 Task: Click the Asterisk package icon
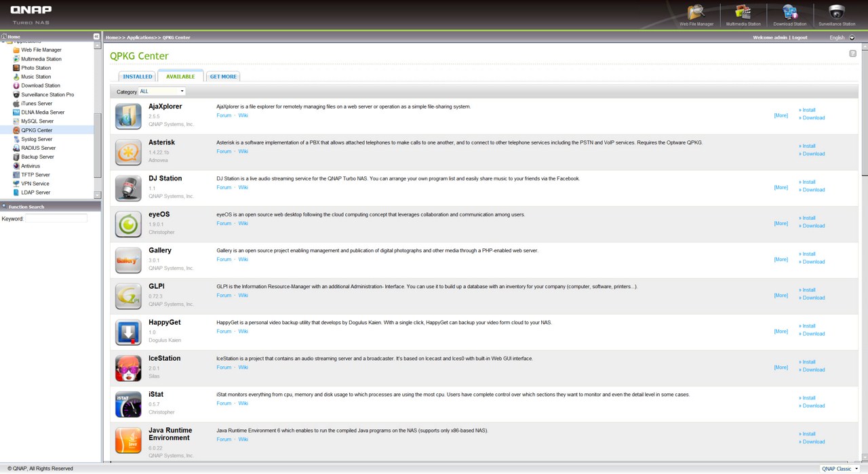(x=128, y=152)
